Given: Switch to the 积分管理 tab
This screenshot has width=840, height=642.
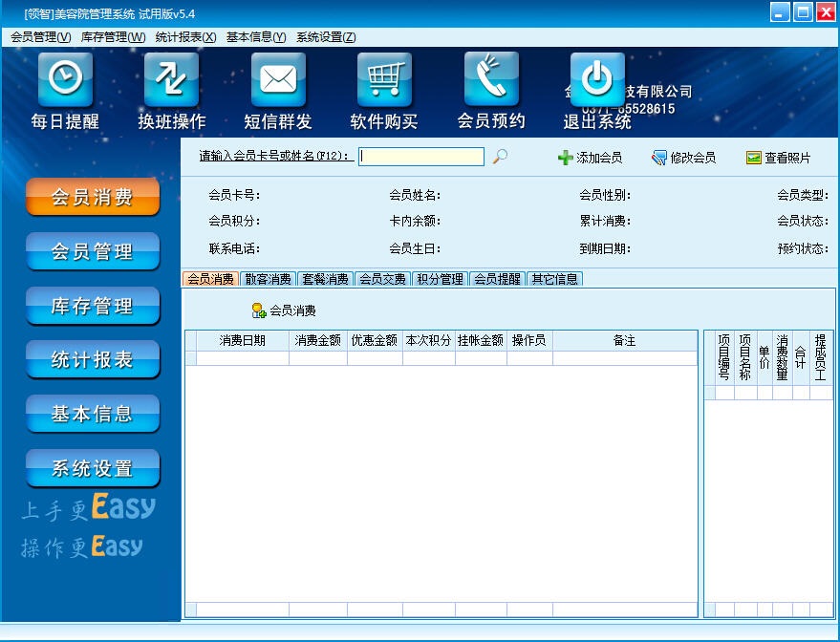Looking at the screenshot, I should (x=439, y=279).
